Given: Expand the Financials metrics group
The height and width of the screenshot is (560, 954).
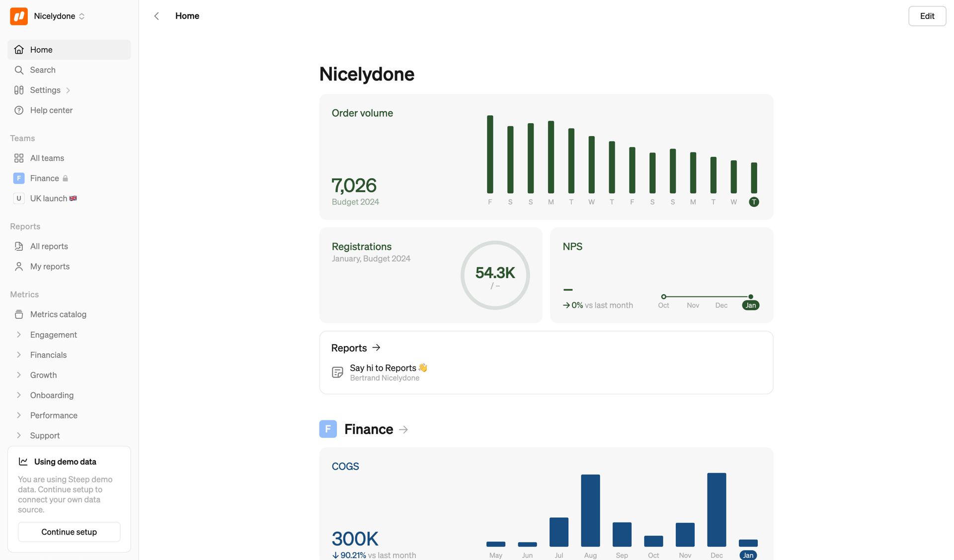Looking at the screenshot, I should (19, 354).
